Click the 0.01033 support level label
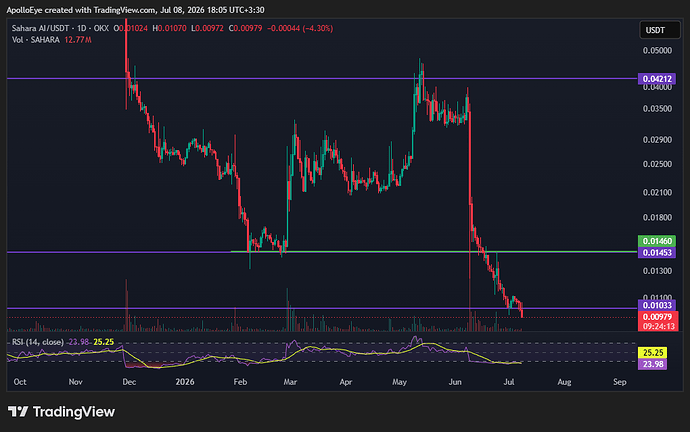The image size is (690, 432). click(657, 305)
